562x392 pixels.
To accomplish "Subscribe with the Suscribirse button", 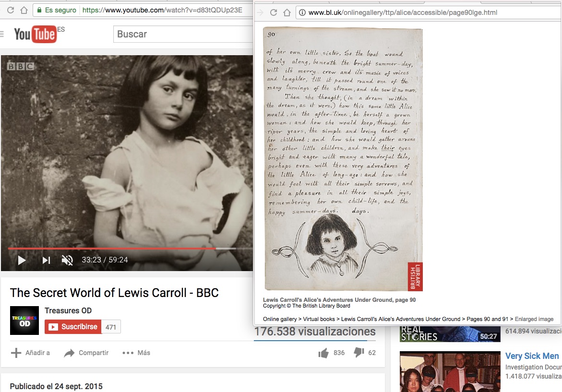I will point(73,327).
